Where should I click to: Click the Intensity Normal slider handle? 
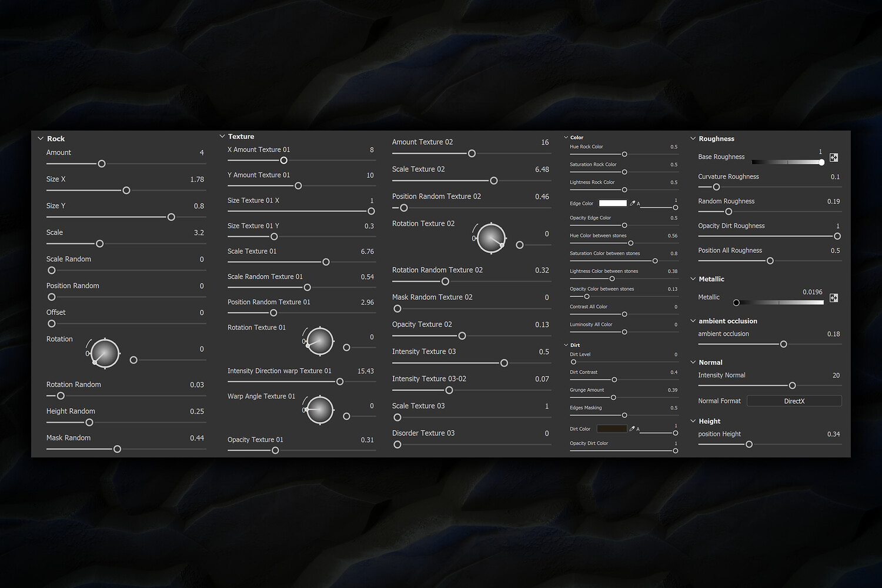[792, 386]
